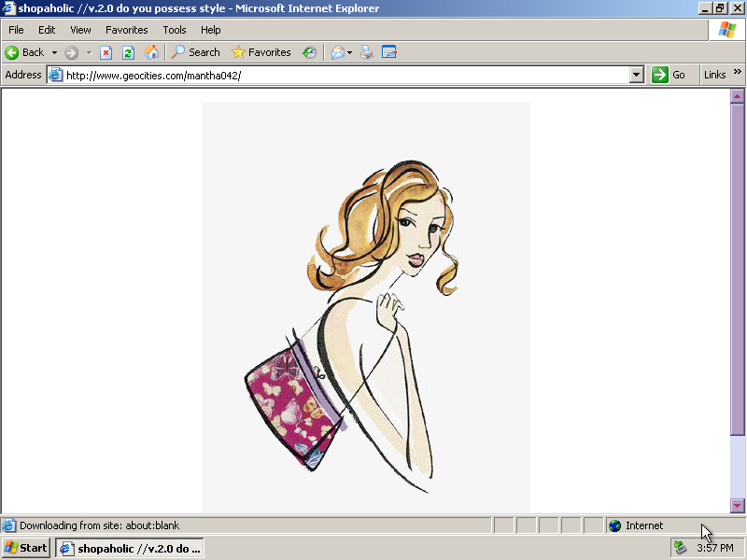Screen dimensions: 747x560
Task: Click the scrollbar down arrow
Action: point(737,506)
